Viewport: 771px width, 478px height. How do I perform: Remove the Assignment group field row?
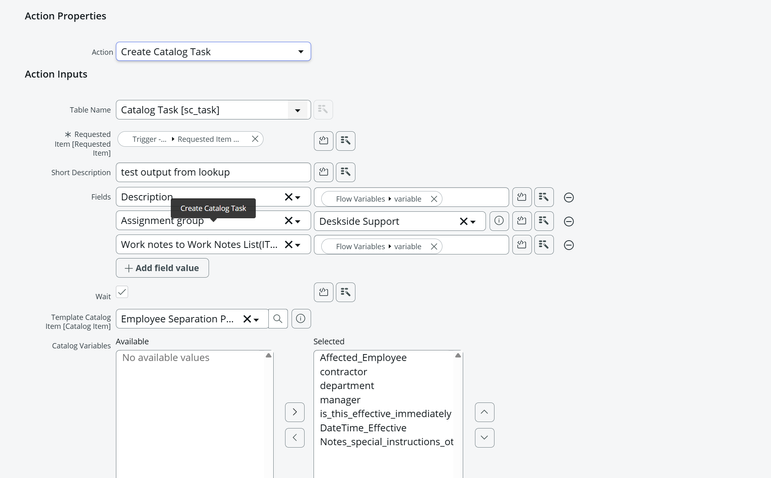click(568, 222)
